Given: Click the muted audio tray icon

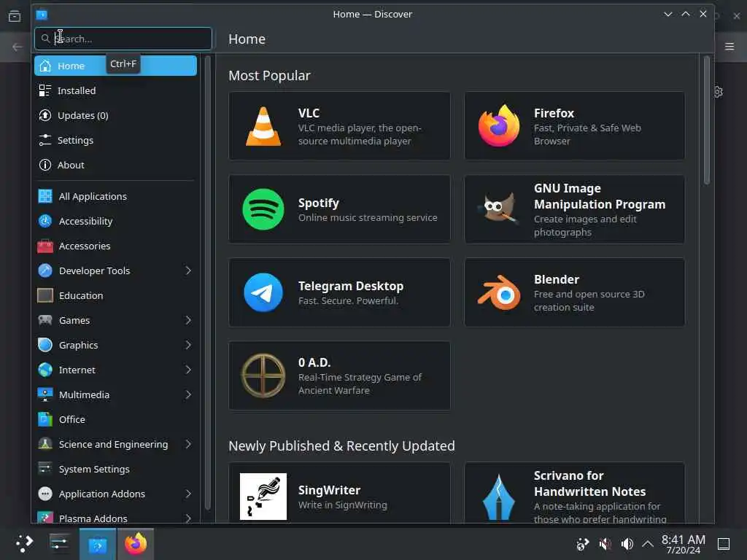Looking at the screenshot, I should [605, 544].
